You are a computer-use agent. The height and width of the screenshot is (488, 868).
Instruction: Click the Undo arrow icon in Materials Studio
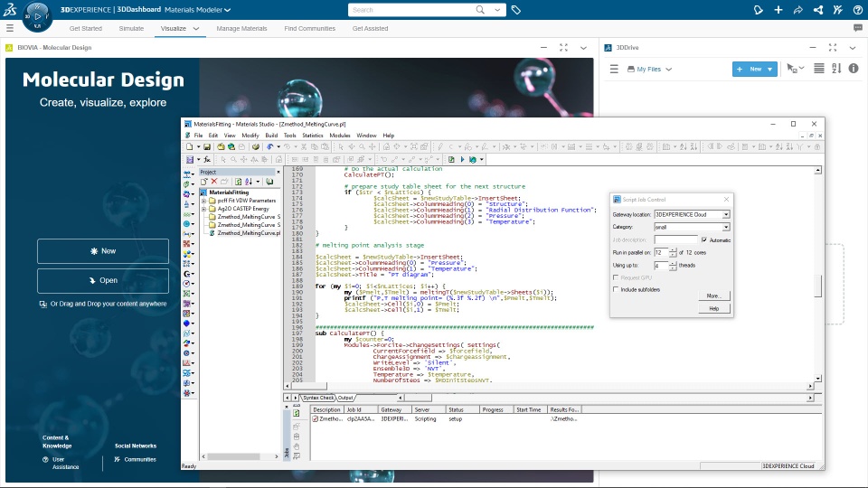click(269, 147)
